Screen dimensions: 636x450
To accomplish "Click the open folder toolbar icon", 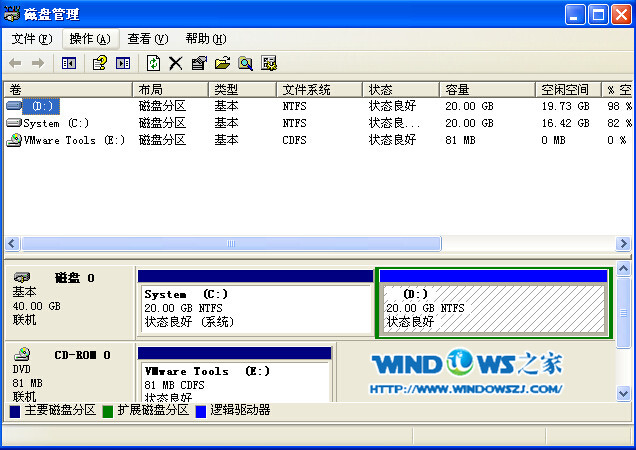I will [222, 63].
